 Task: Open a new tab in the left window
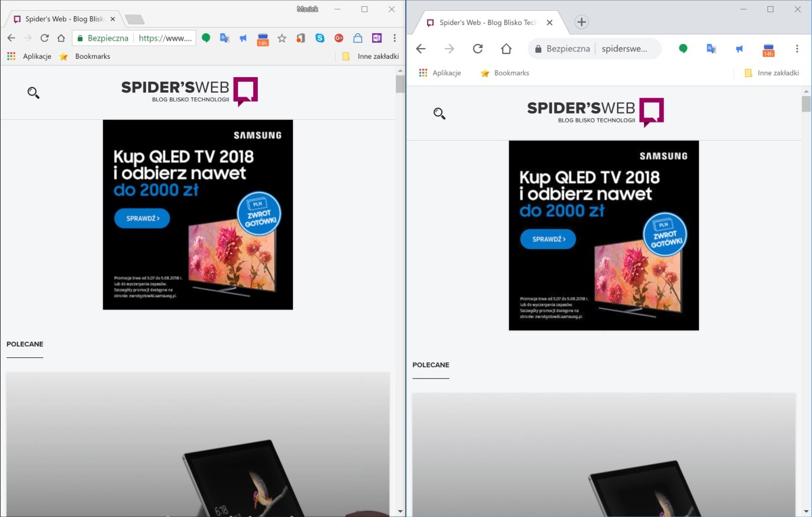pyautogui.click(x=134, y=20)
